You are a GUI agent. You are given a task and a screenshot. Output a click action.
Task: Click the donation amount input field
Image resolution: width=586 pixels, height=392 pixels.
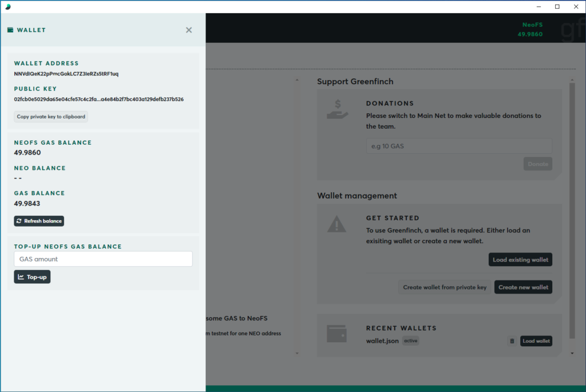tap(459, 146)
